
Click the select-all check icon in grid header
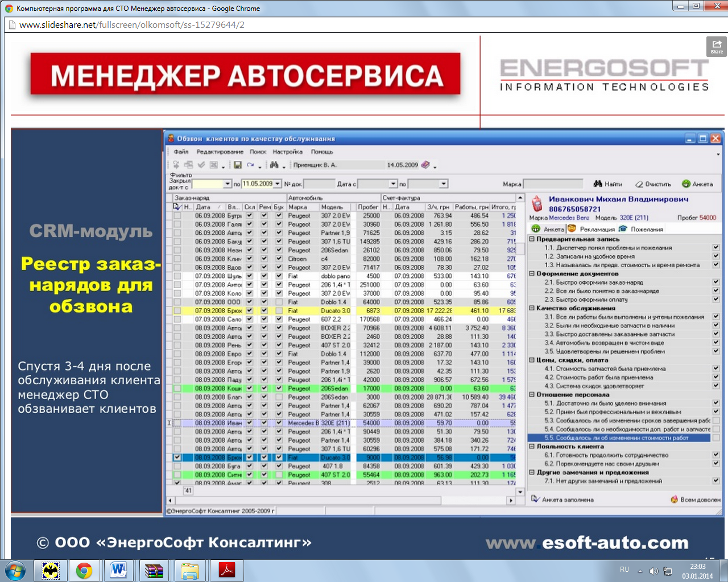coord(177,207)
